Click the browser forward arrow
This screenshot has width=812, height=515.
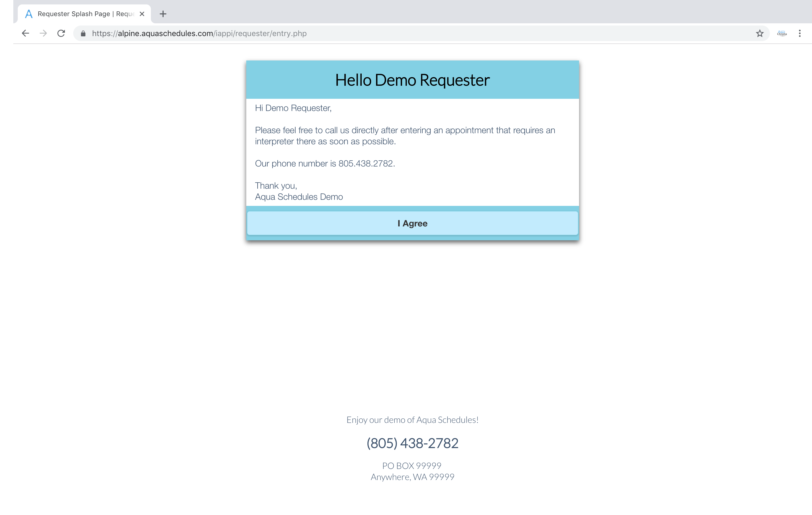pyautogui.click(x=43, y=33)
